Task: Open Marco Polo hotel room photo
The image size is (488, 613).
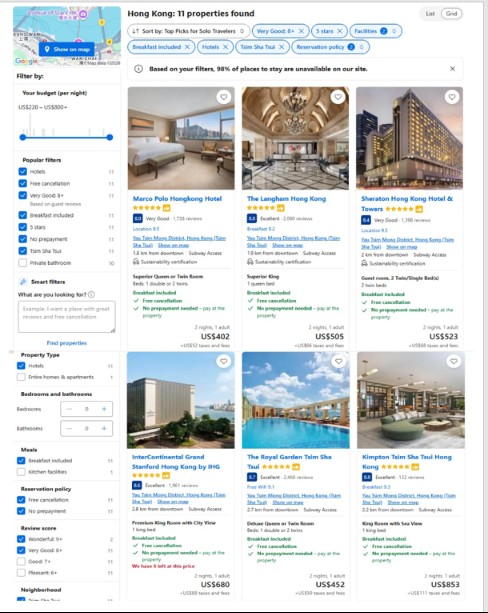Action: pos(181,138)
